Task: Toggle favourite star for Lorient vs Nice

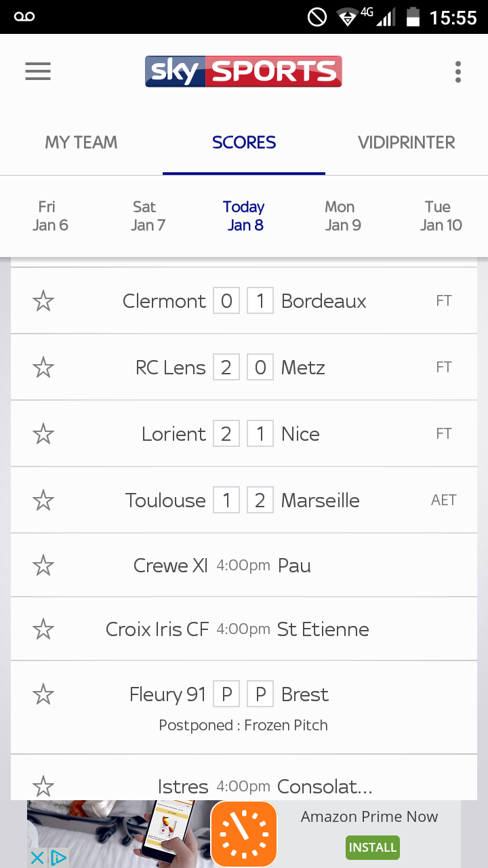Action: 43,433
